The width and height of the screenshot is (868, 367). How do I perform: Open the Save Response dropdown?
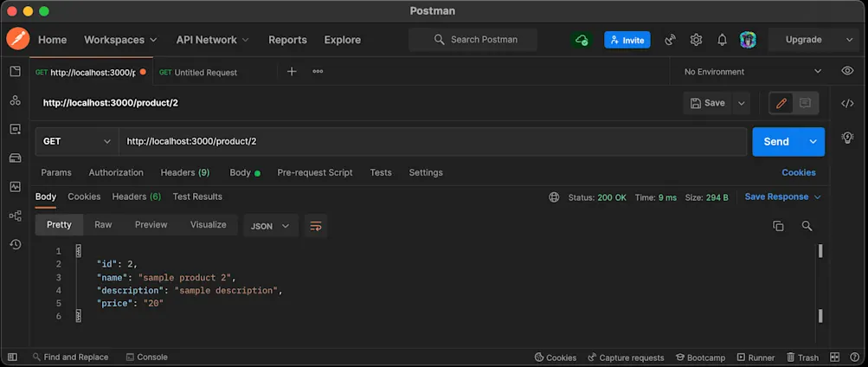click(x=782, y=197)
